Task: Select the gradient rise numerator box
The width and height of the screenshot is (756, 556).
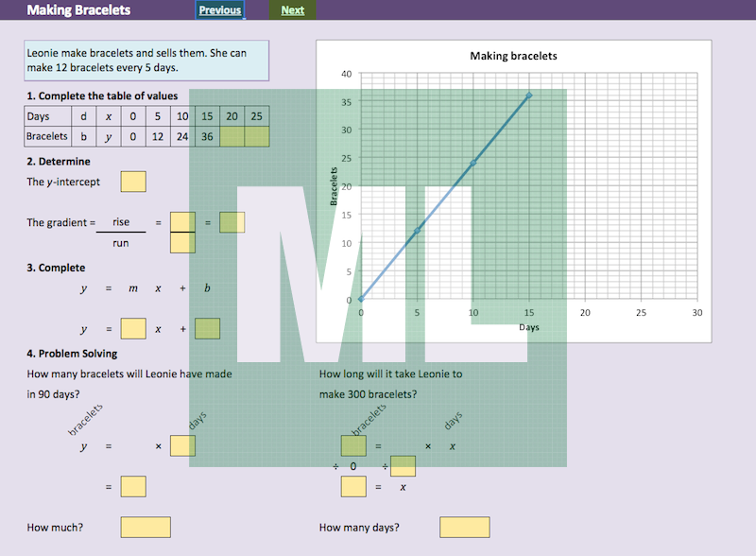Action: point(182,221)
